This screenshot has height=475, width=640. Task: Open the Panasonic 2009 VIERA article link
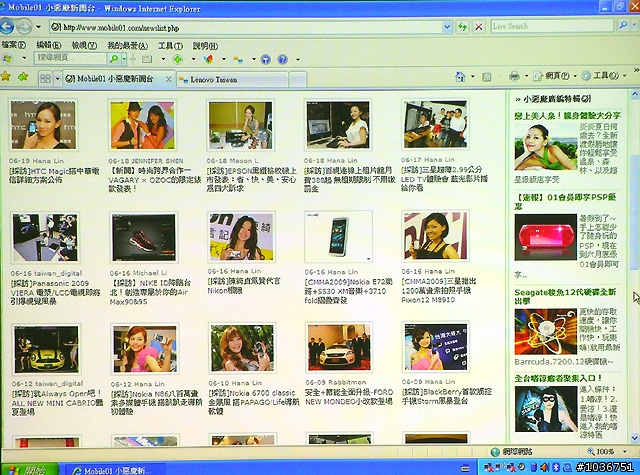[x=56, y=292]
